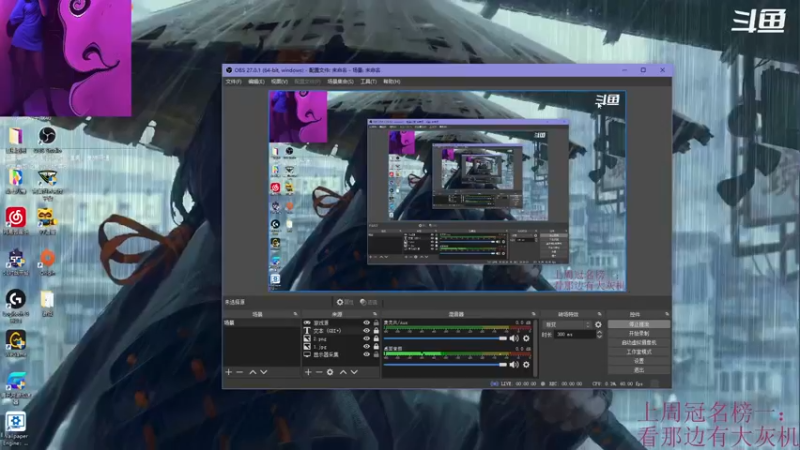Pop out the 转场特效 transitions dock
800x450 pixels.
click(x=599, y=314)
